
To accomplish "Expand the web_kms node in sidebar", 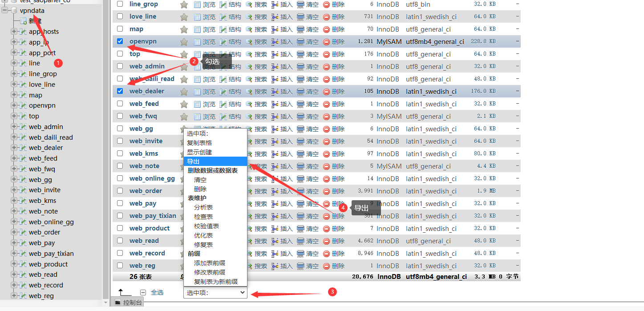I will (14, 201).
